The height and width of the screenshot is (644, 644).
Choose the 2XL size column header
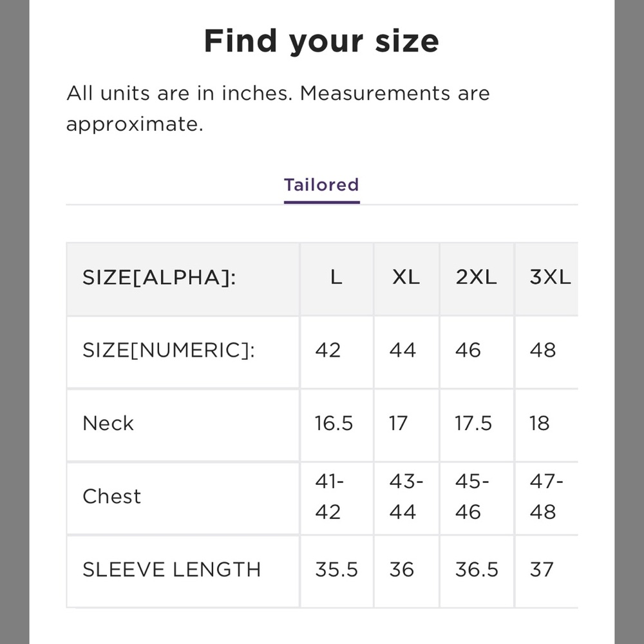point(476,278)
